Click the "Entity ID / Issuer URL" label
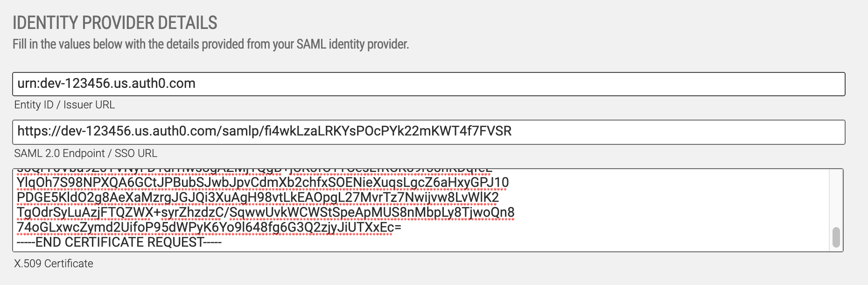868x285 pixels. click(64, 105)
